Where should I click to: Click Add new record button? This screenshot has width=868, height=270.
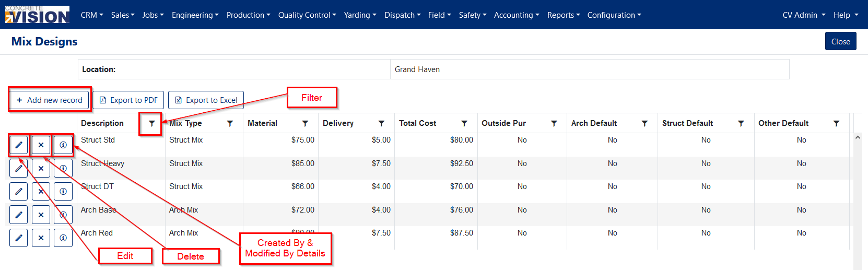tap(50, 100)
